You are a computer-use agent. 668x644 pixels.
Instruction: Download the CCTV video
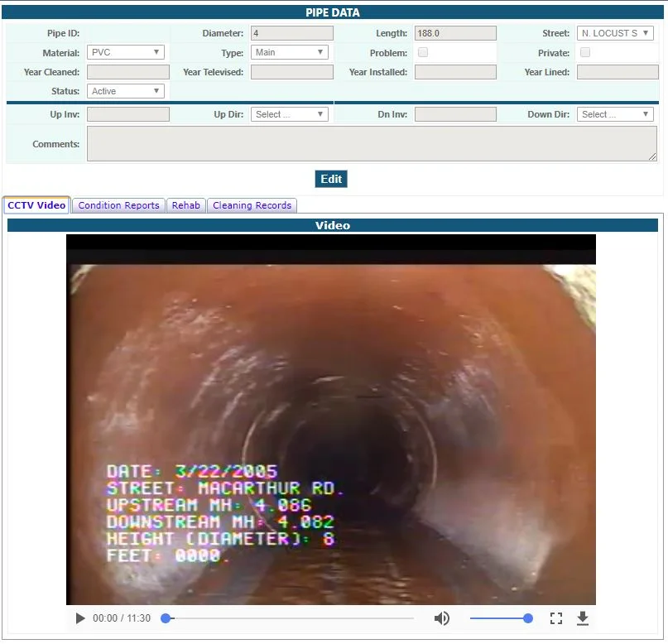coord(582,618)
